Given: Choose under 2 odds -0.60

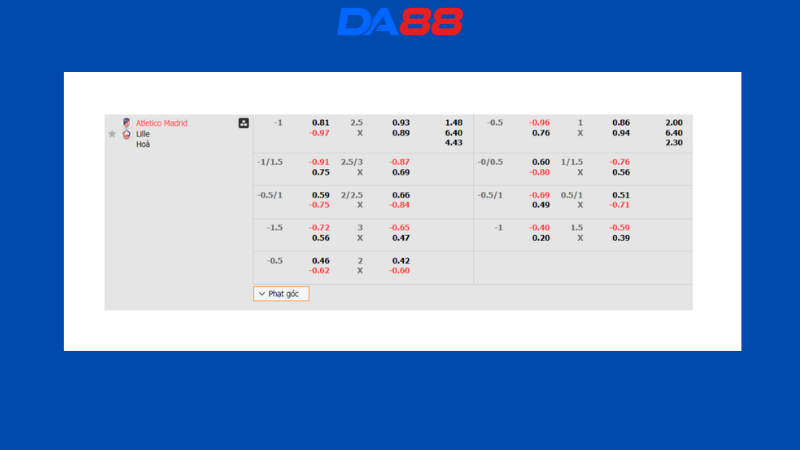Looking at the screenshot, I should (x=399, y=270).
